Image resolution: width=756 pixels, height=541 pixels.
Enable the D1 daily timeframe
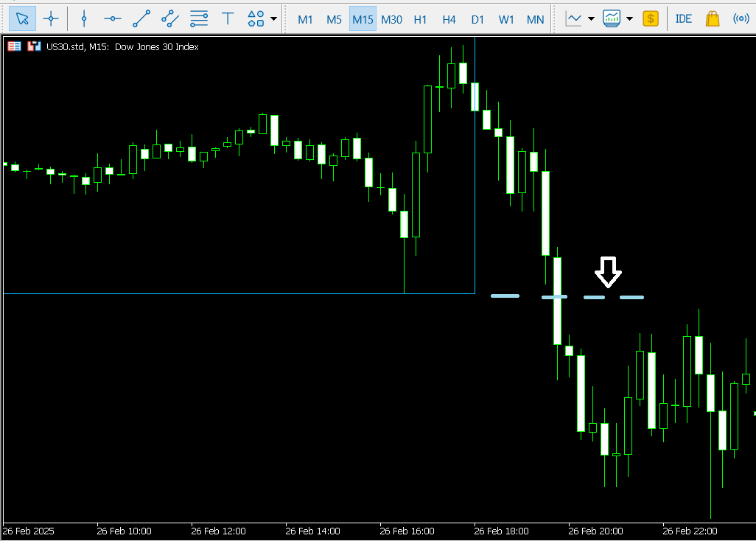[x=477, y=19]
